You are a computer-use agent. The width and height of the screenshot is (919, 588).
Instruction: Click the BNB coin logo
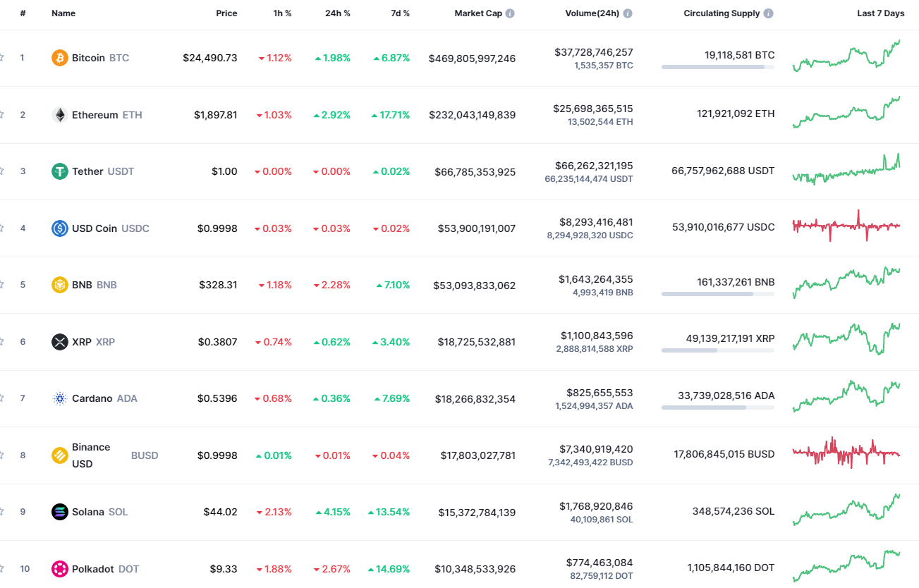(59, 284)
